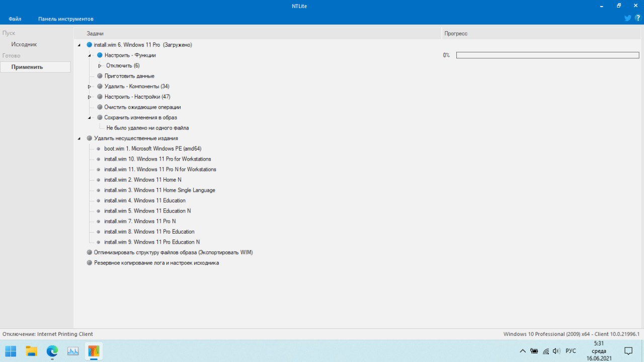Click the gray dot beside Настроить - Настройки
This screenshot has height=362, width=644.
(x=100, y=97)
